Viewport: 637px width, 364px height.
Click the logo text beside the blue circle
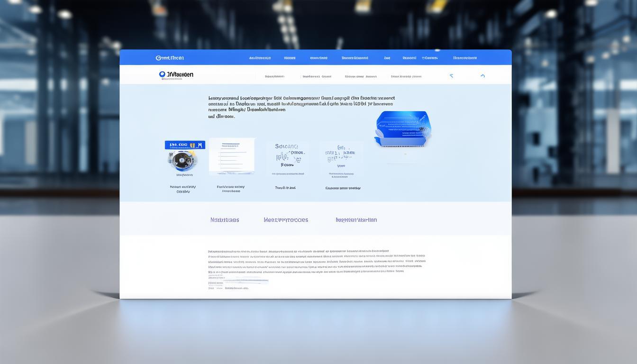coord(180,74)
